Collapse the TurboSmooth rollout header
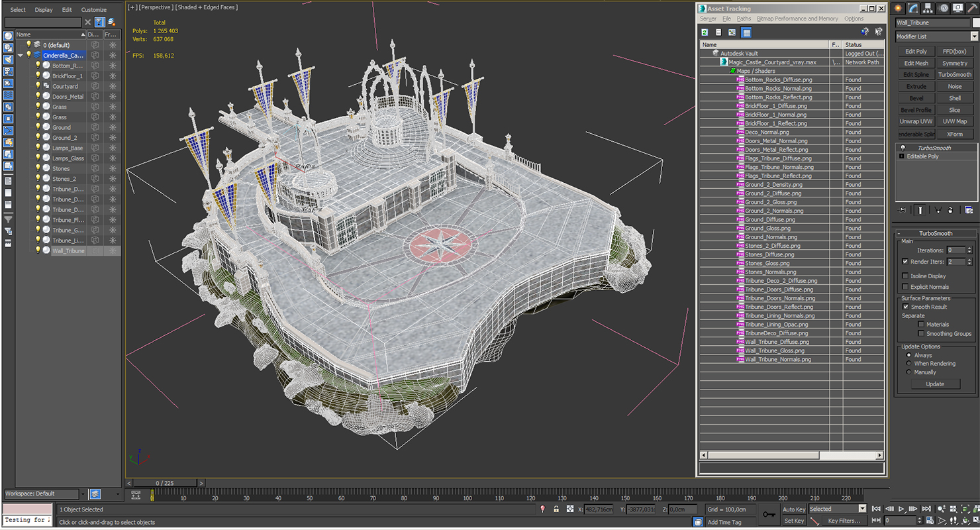This screenshot has width=980, height=530. click(936, 233)
